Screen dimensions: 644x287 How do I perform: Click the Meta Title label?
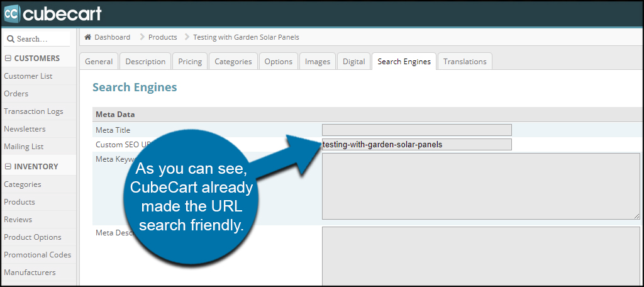[113, 130]
